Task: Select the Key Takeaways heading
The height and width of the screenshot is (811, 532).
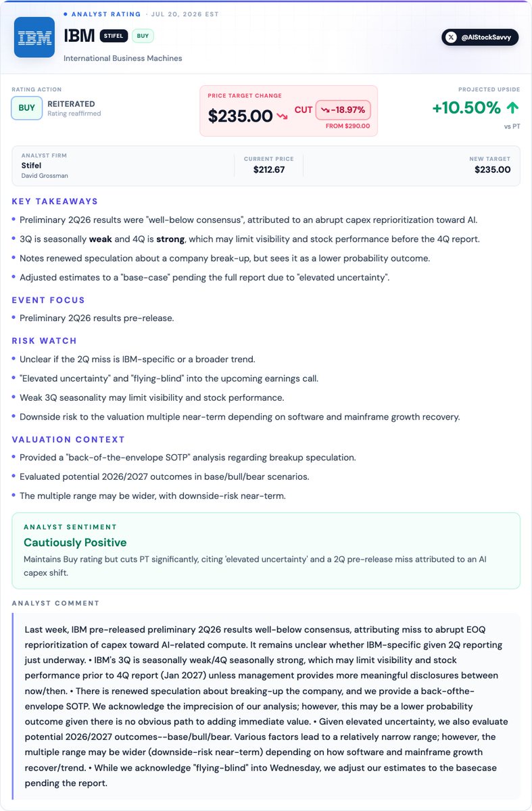Action: point(55,201)
